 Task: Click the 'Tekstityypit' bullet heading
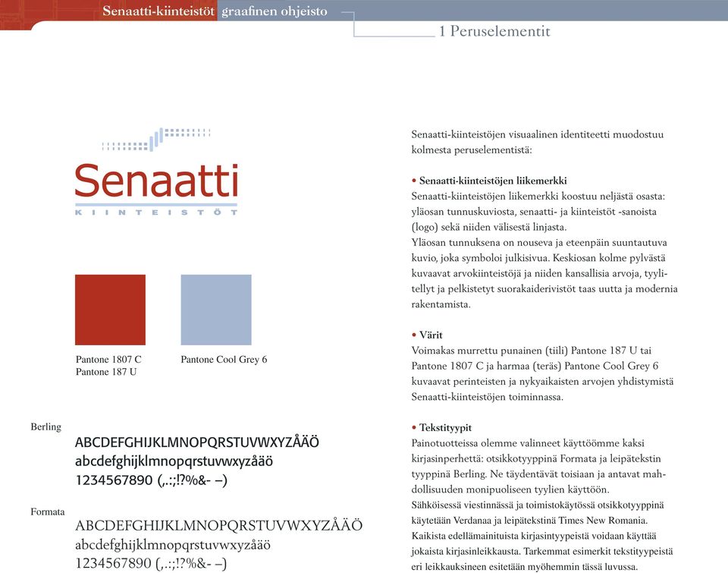445,427
